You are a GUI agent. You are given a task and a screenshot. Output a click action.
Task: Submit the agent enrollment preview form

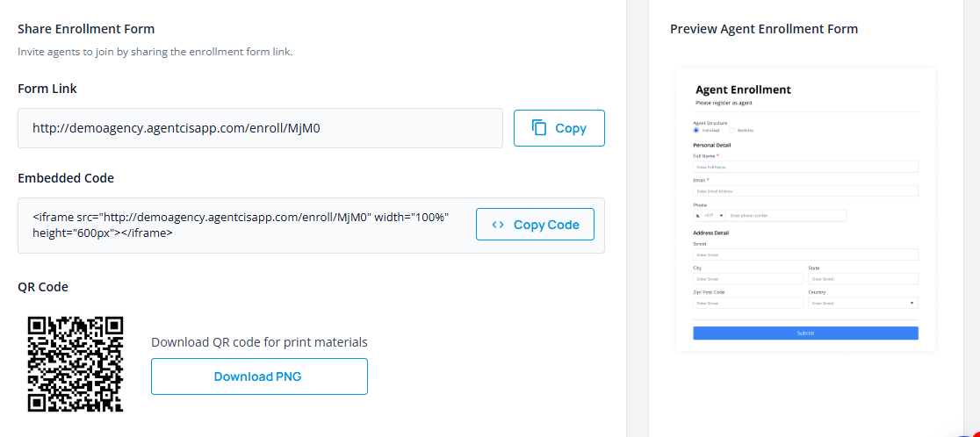(805, 333)
